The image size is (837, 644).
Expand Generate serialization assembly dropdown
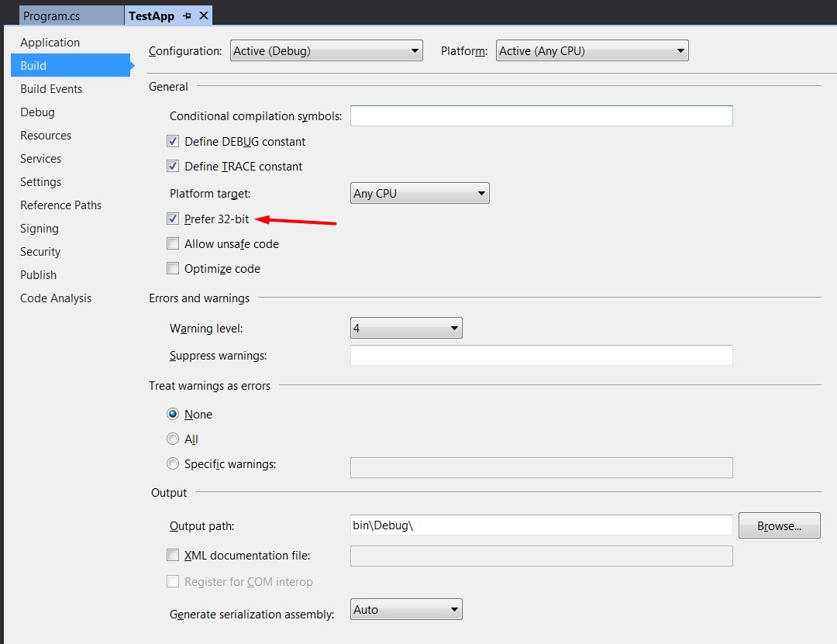(x=406, y=609)
